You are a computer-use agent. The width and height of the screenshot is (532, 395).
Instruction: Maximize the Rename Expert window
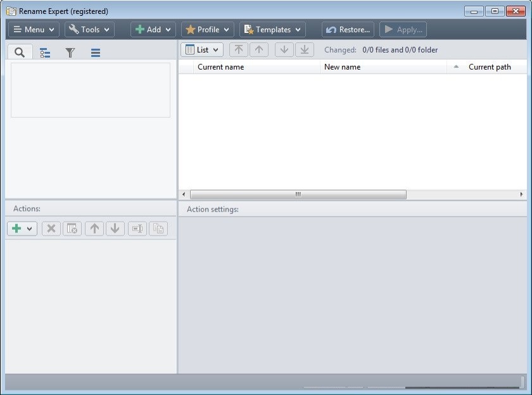(x=495, y=11)
